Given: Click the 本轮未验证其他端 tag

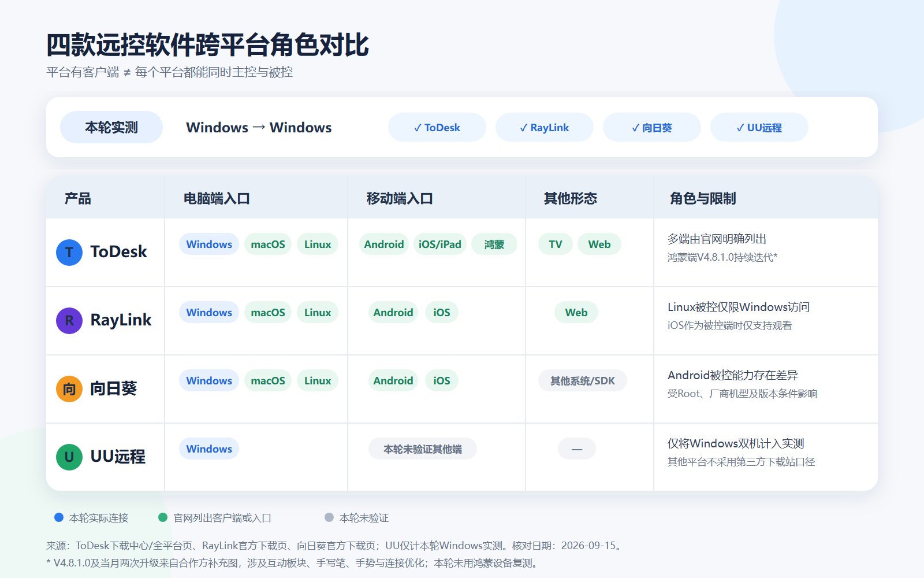Looking at the screenshot, I should click(x=423, y=449).
